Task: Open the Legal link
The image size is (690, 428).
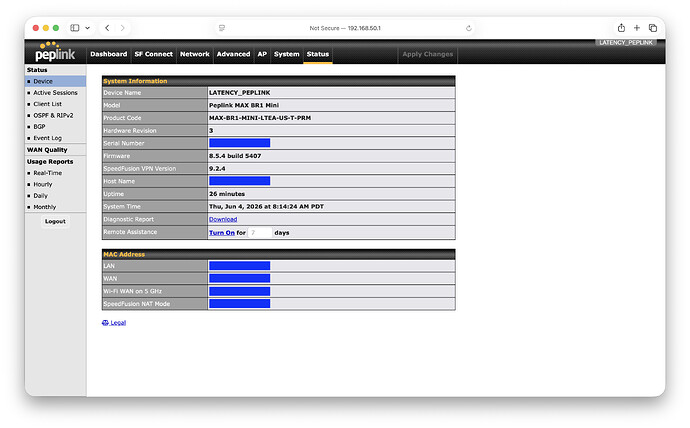Action: click(114, 323)
